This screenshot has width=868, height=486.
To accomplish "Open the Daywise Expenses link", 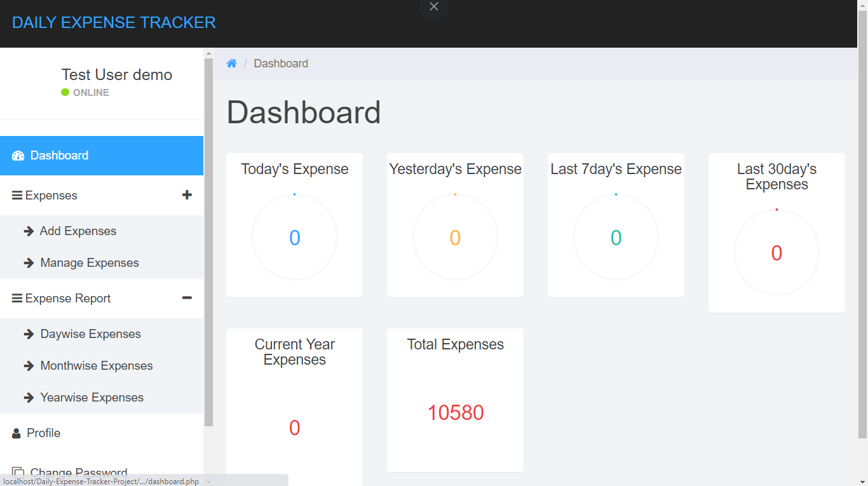I will 90,334.
